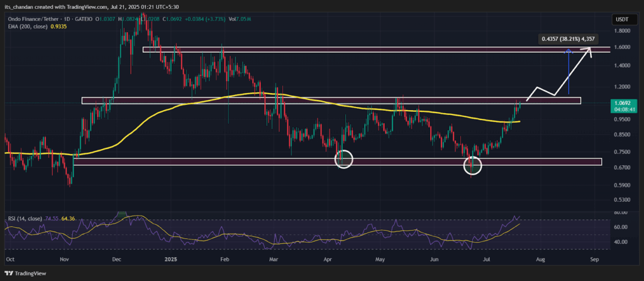Click the Nov label on time axis
644x281 pixels.
pyautogui.click(x=64, y=260)
